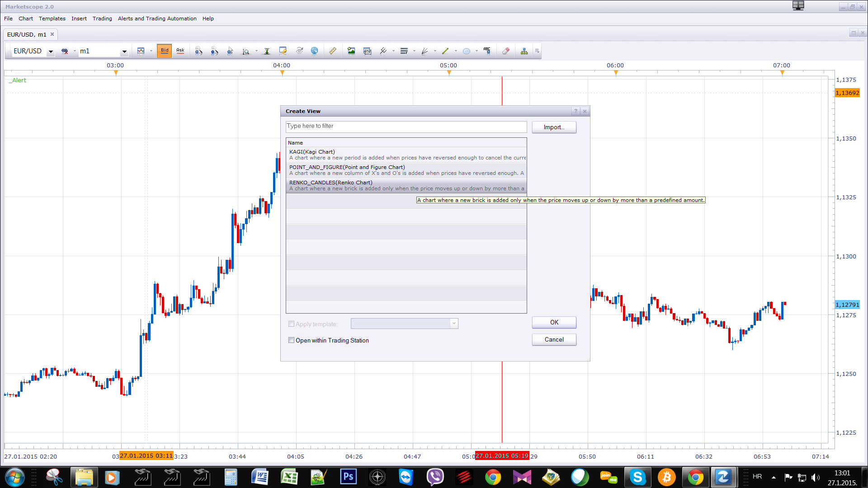Screen dimensions: 868x488
Task: Tick the Apply template checkbox
Action: 291,324
